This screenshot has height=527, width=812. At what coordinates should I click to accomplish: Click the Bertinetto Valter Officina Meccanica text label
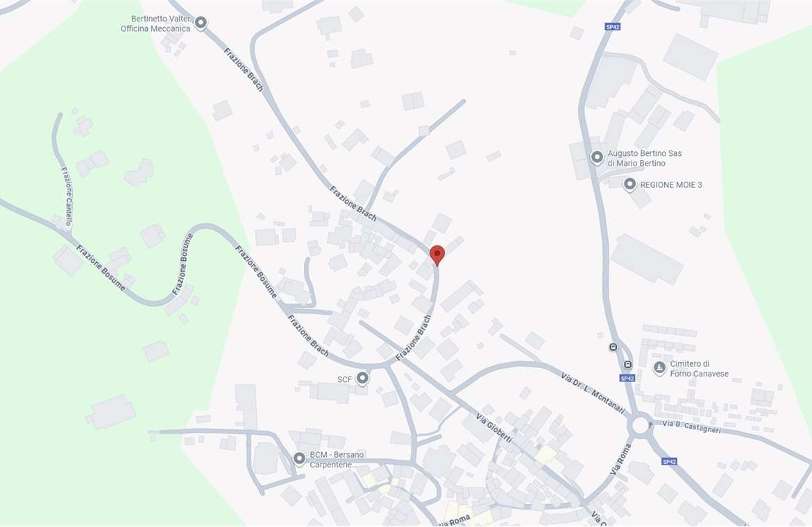[155, 24]
